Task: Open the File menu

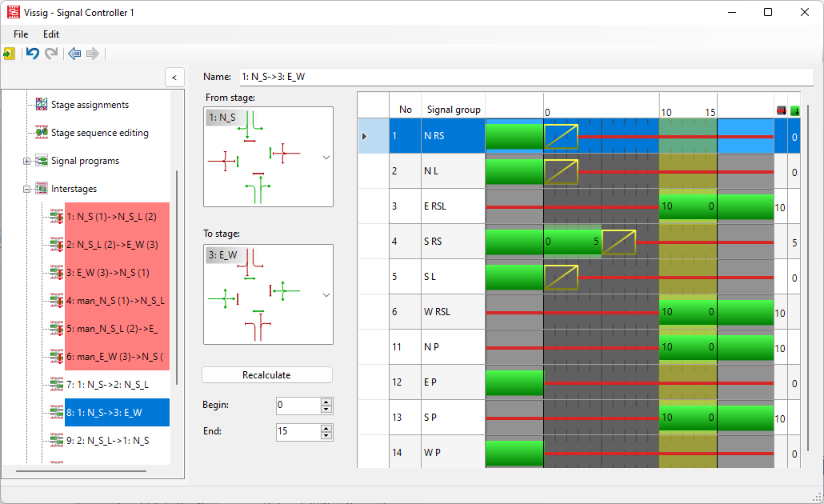Action: (x=21, y=34)
